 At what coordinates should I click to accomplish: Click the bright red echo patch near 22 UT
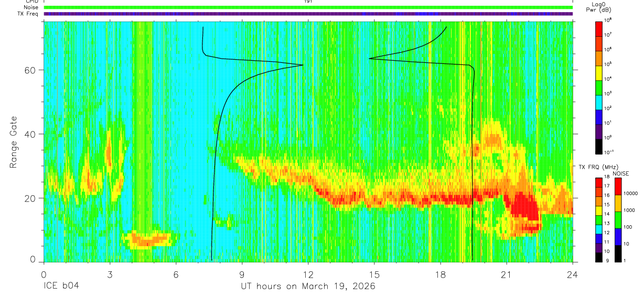tap(523, 207)
